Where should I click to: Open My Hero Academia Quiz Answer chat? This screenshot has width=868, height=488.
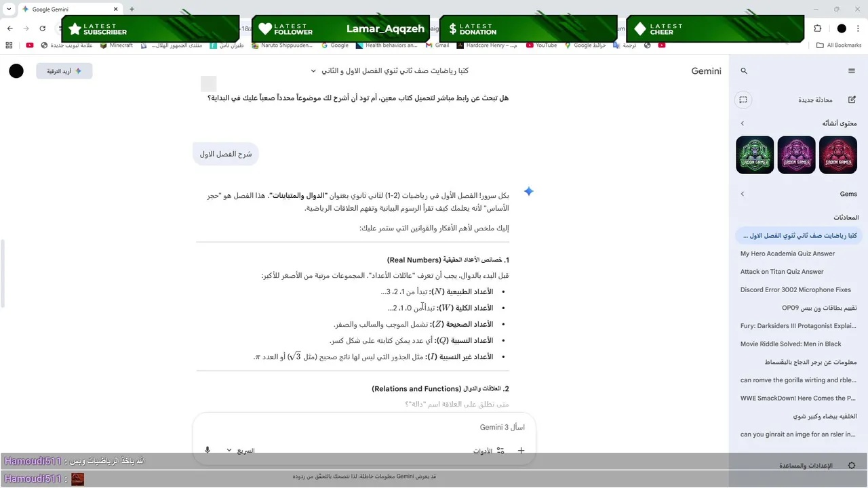(x=798, y=253)
